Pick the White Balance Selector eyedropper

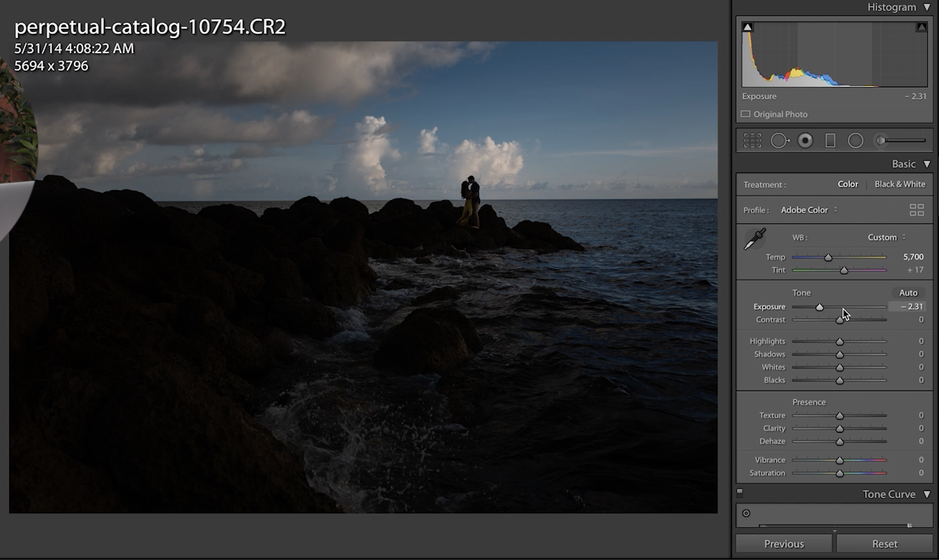(x=755, y=239)
